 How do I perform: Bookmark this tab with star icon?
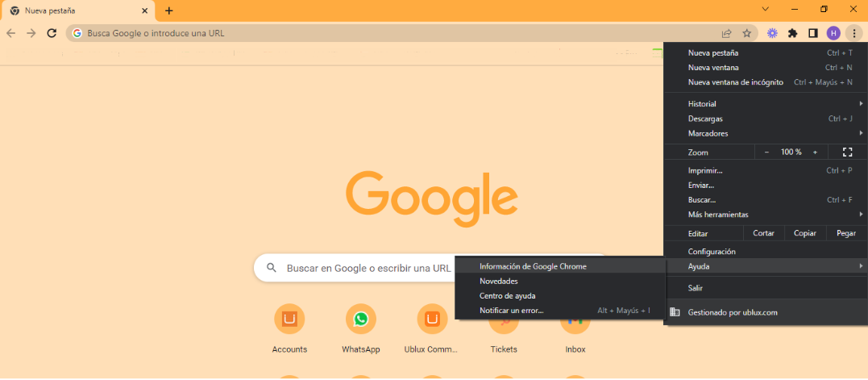coord(747,33)
